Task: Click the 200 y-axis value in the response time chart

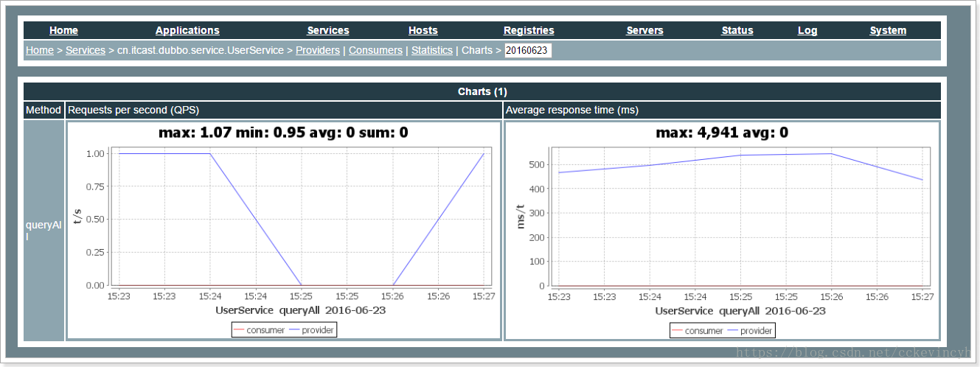Action: (x=536, y=237)
